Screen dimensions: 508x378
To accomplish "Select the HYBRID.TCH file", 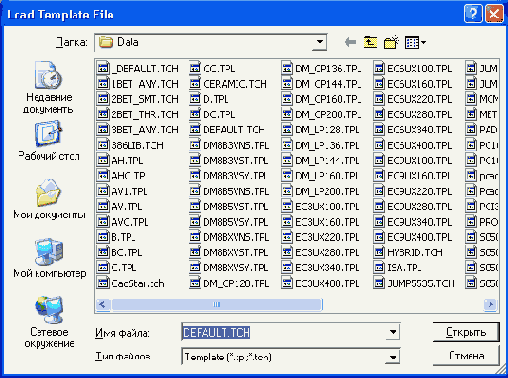I will pyautogui.click(x=408, y=252).
